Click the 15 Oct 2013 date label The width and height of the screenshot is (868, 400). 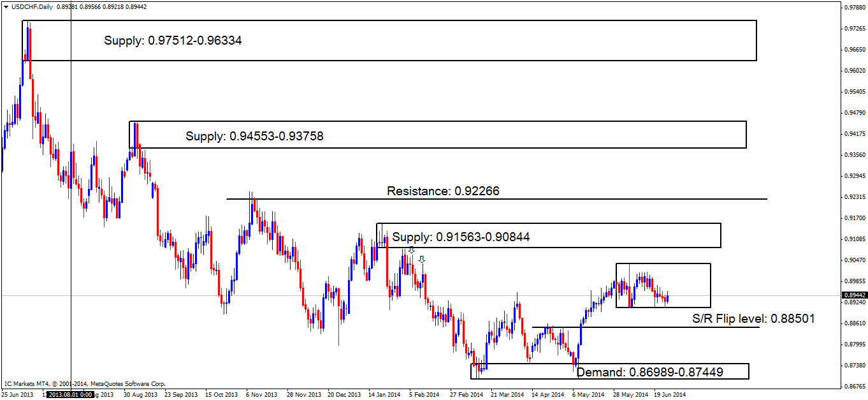point(222,395)
